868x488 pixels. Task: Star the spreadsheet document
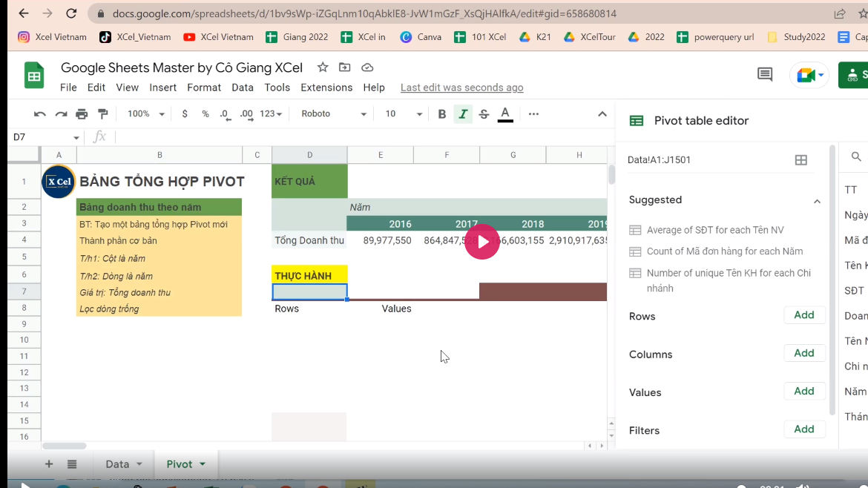[323, 67]
